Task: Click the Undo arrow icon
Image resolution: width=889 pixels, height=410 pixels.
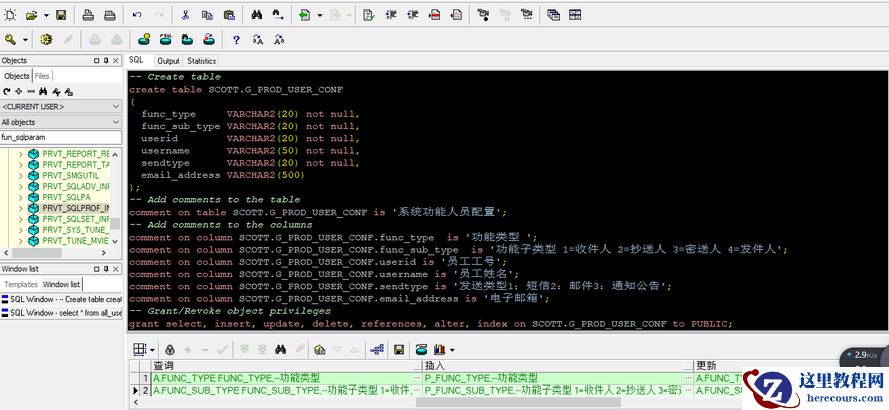Action: pos(137,15)
